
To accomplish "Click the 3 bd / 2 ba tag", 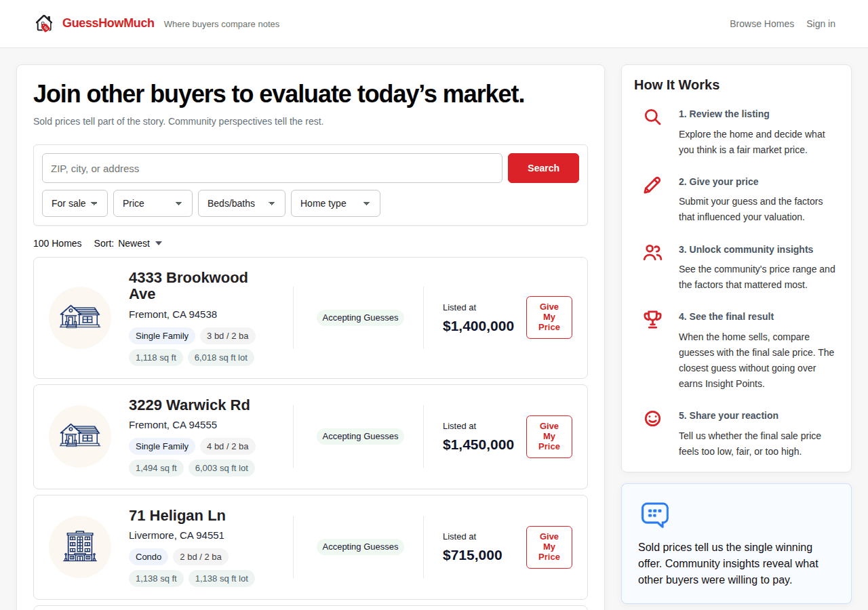I will click(x=228, y=336).
